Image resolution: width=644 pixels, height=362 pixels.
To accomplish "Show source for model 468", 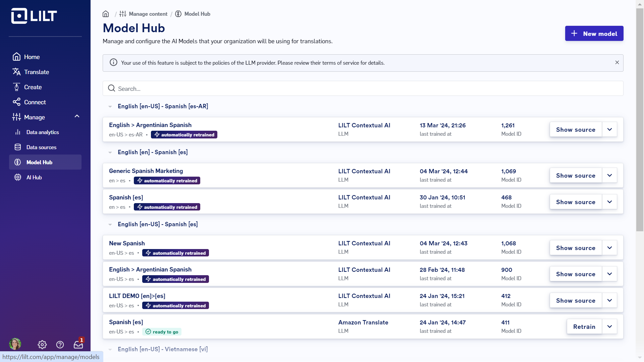I will 576,202.
